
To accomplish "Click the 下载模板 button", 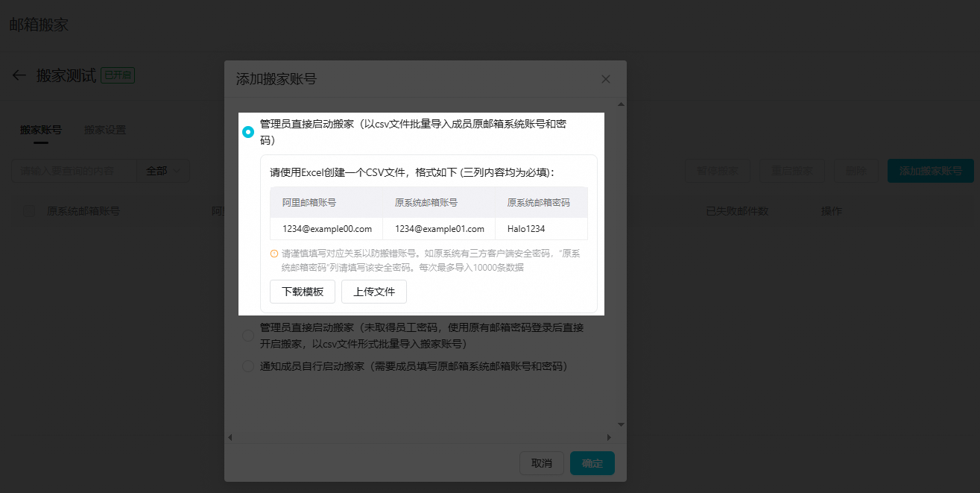I will click(303, 292).
